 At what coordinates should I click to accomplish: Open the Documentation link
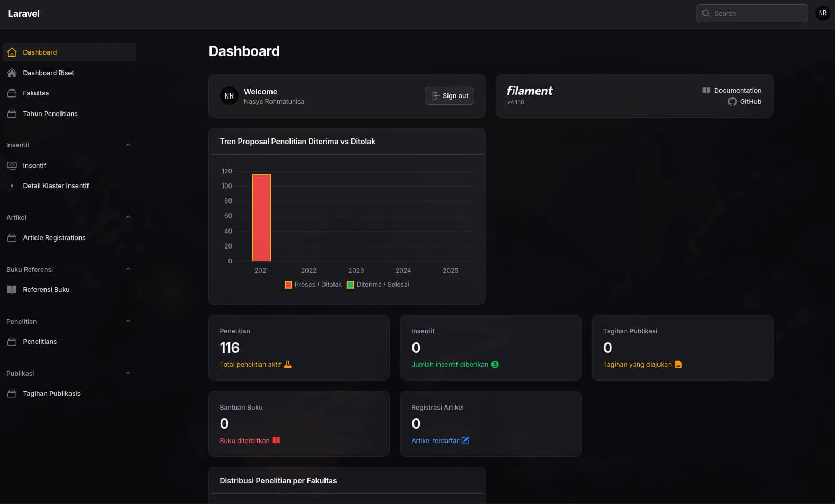coord(732,90)
